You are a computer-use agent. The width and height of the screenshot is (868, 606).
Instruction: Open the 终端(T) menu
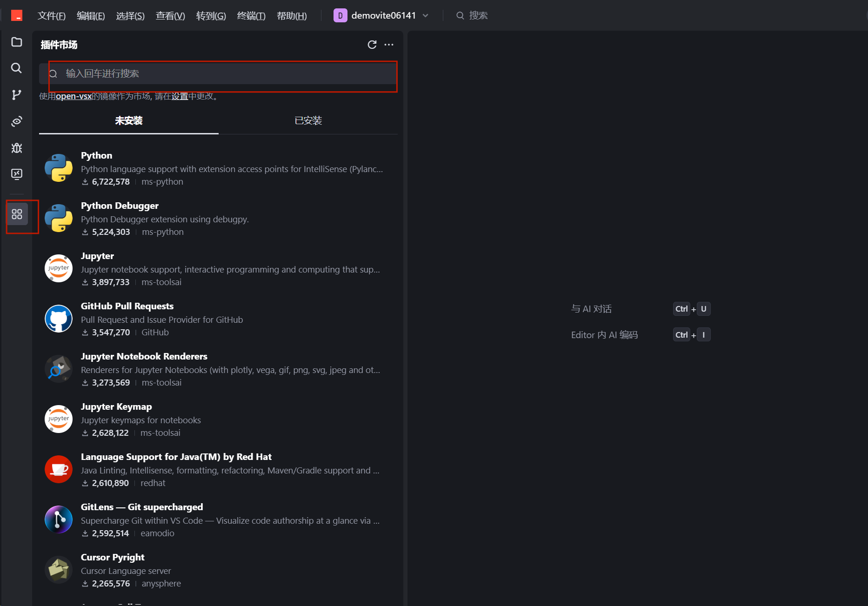[x=251, y=16]
